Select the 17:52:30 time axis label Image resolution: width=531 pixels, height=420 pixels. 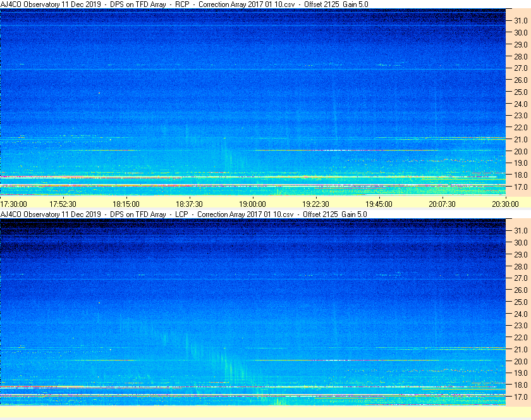click(63, 204)
